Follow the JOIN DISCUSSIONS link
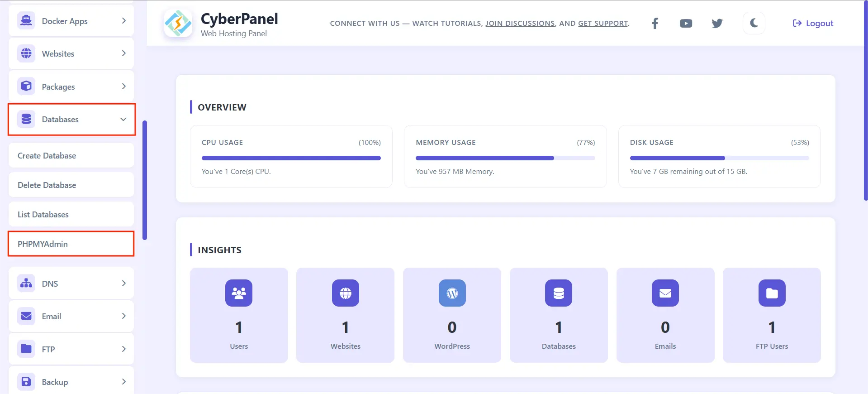Viewport: 868px width, 394px height. (520, 23)
